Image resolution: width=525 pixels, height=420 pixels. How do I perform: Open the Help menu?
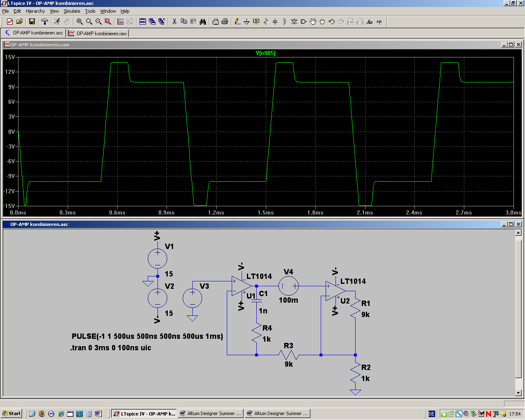coord(125,11)
